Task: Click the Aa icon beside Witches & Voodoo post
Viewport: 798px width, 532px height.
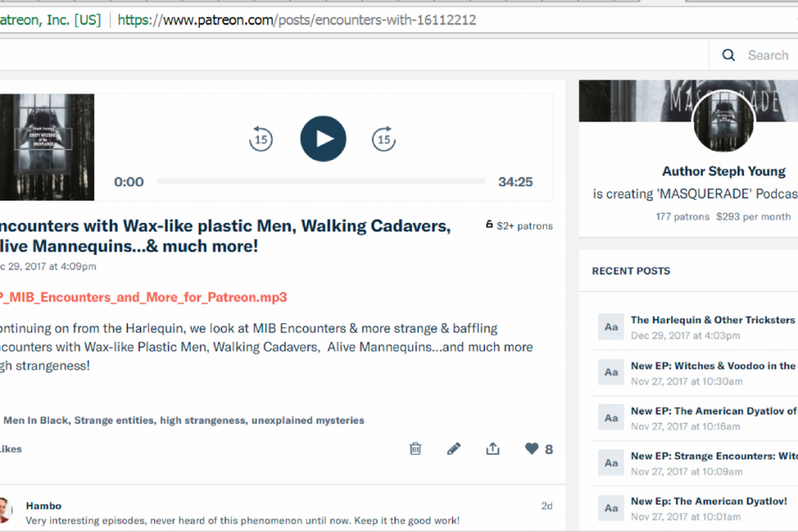Action: coord(611,372)
